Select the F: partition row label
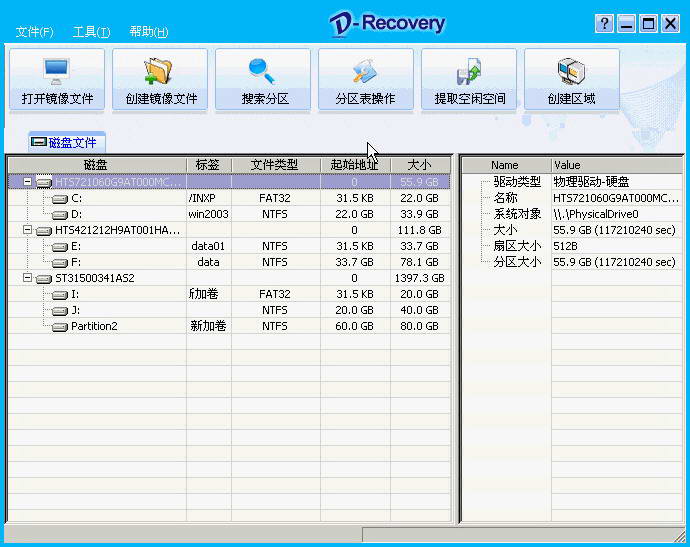The width and height of the screenshot is (690, 547). pos(76,263)
